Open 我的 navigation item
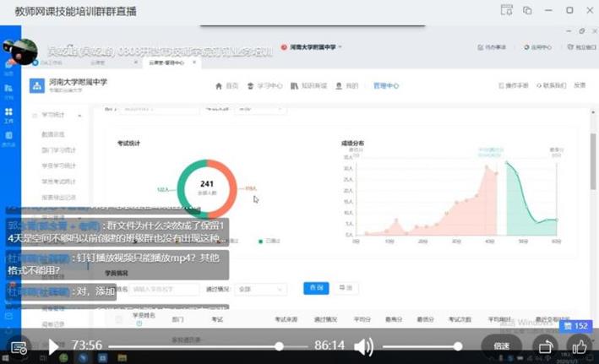This screenshot has height=364, width=599. 347,86
